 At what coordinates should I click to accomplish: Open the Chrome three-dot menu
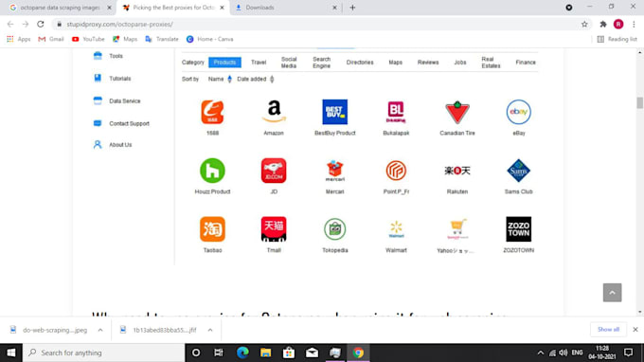click(635, 25)
